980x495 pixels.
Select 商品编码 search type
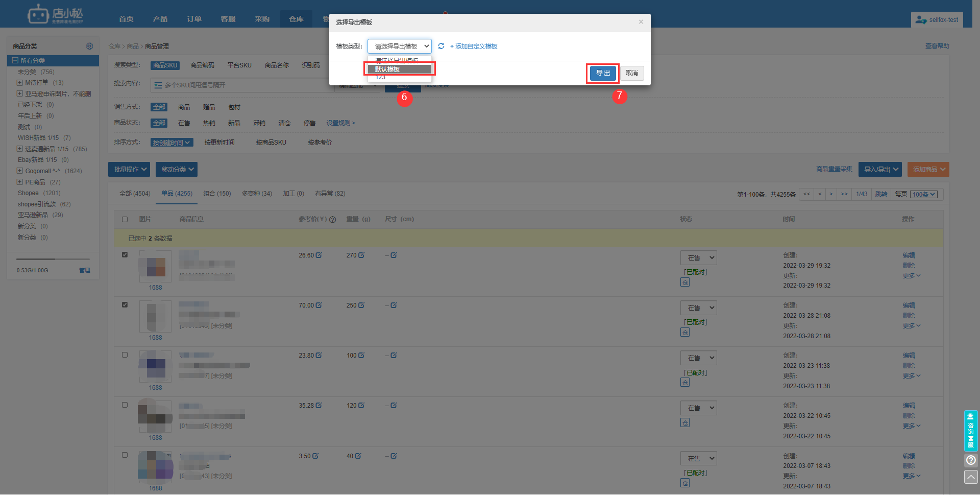pyautogui.click(x=202, y=65)
